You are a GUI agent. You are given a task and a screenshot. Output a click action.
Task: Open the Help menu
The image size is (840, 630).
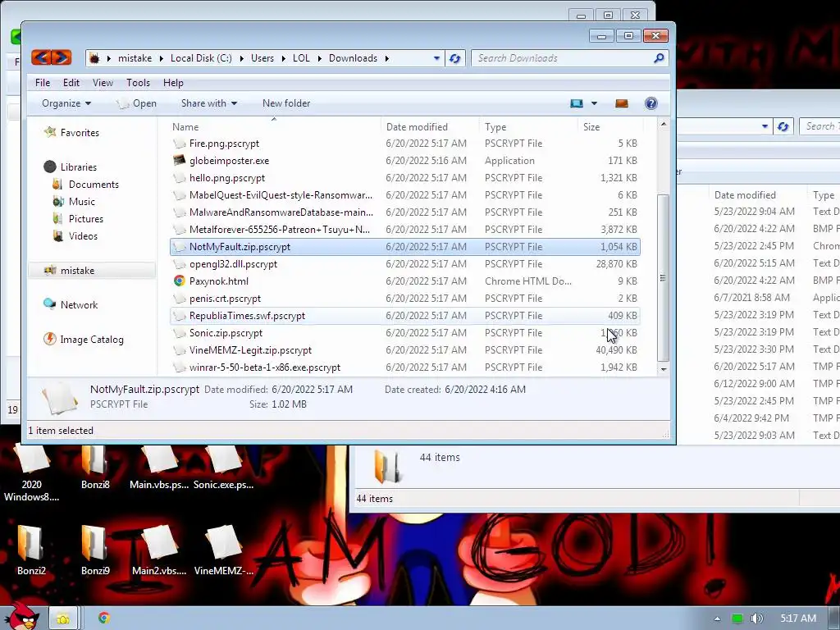[173, 83]
